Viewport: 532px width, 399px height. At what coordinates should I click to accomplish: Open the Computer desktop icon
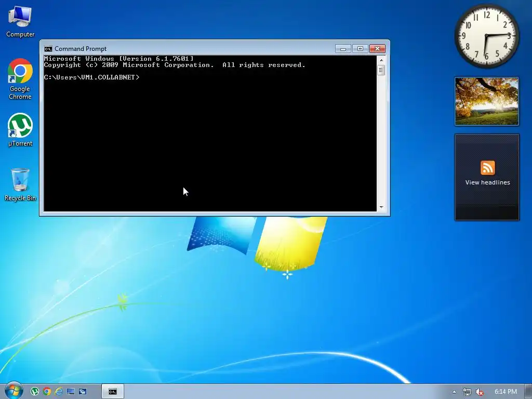[20, 22]
